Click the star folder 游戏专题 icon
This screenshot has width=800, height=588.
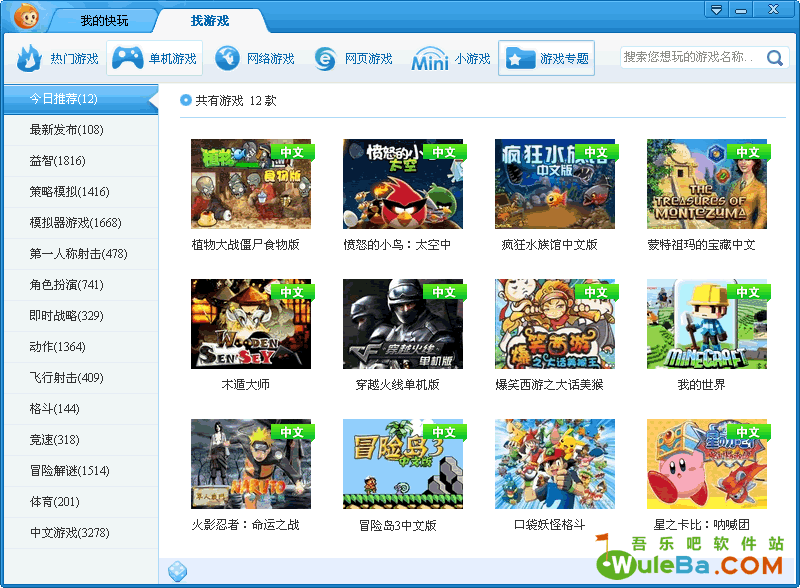(x=520, y=59)
